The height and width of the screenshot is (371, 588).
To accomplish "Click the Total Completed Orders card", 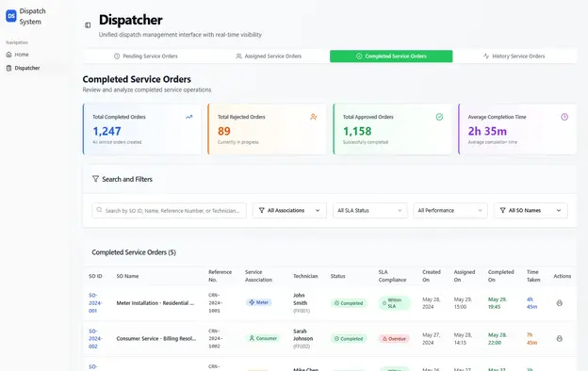I will click(x=141, y=129).
